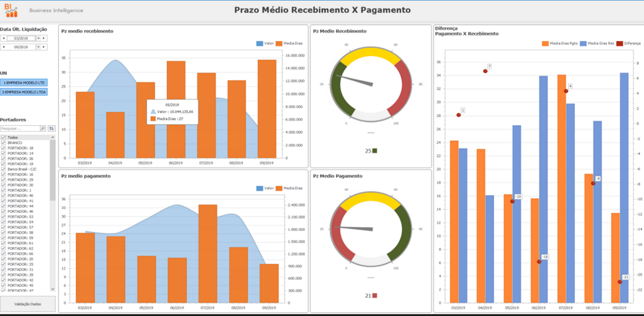Toggle the Todos checkbox

pyautogui.click(x=4, y=137)
